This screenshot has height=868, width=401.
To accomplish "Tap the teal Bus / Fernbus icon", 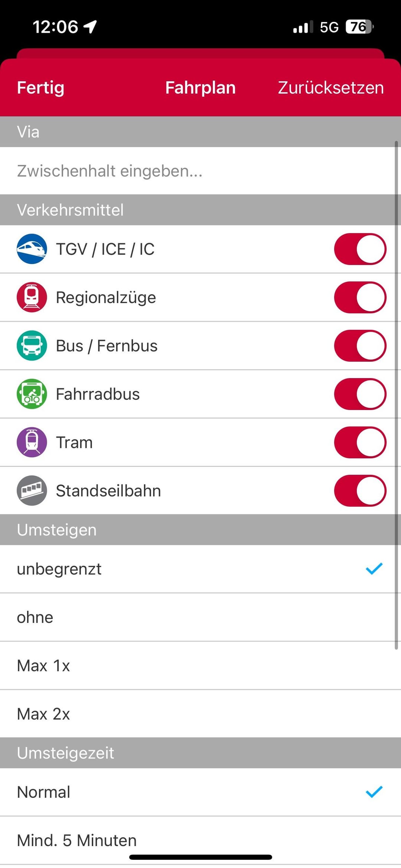I will (x=32, y=345).
